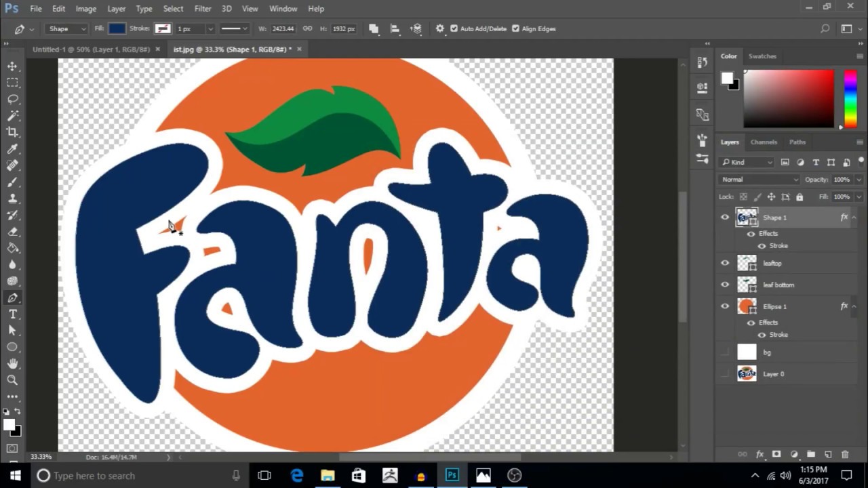The height and width of the screenshot is (488, 868).
Task: Click link width and height icon
Action: (x=307, y=28)
